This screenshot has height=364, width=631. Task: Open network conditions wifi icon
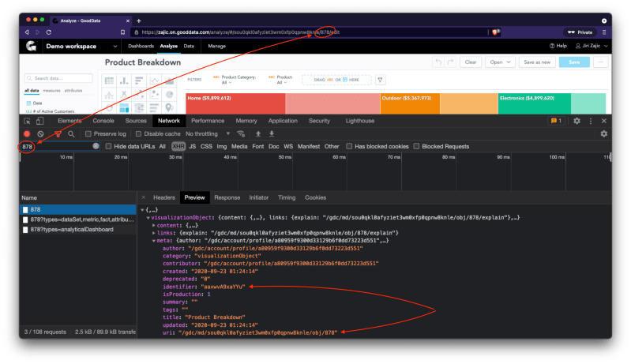pyautogui.click(x=241, y=133)
